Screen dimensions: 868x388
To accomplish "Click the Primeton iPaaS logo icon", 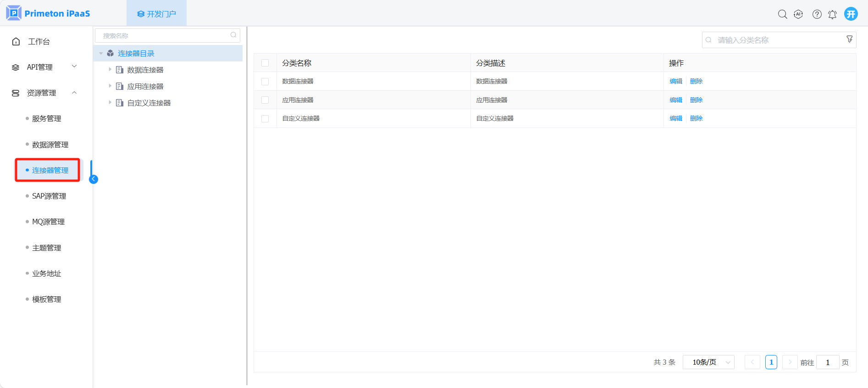I will coord(14,13).
